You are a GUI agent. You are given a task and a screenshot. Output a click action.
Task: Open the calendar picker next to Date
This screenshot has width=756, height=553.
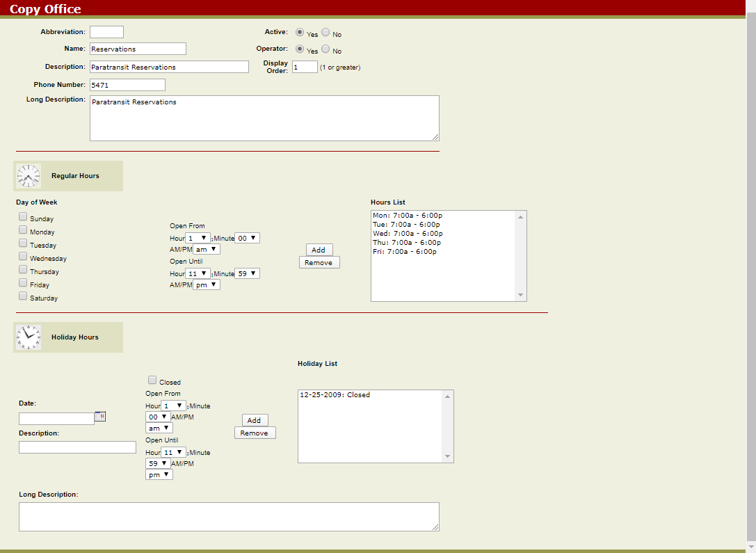click(x=99, y=417)
